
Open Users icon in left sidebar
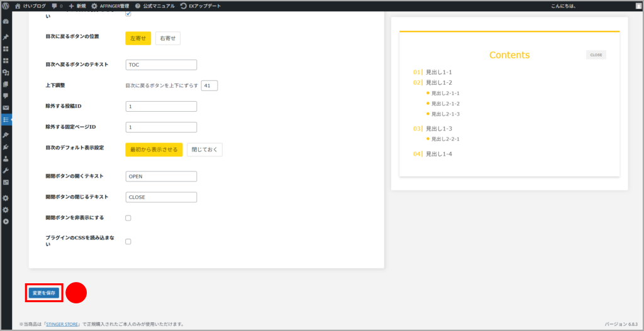pos(6,159)
